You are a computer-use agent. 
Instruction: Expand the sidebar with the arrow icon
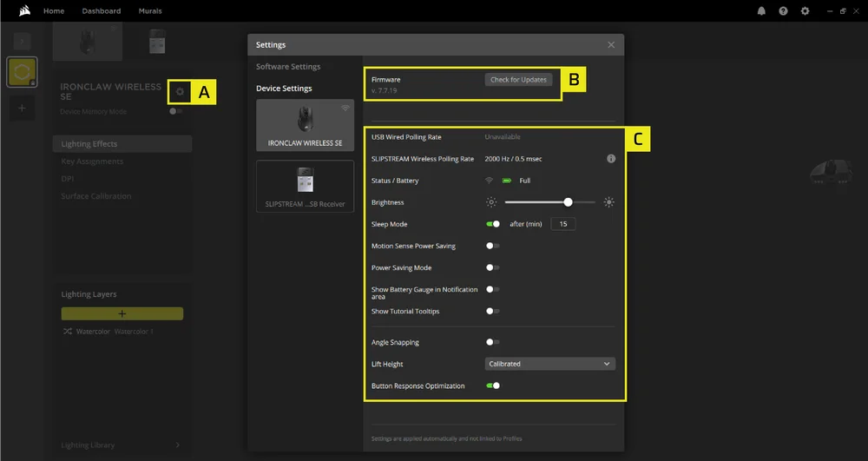tap(23, 41)
